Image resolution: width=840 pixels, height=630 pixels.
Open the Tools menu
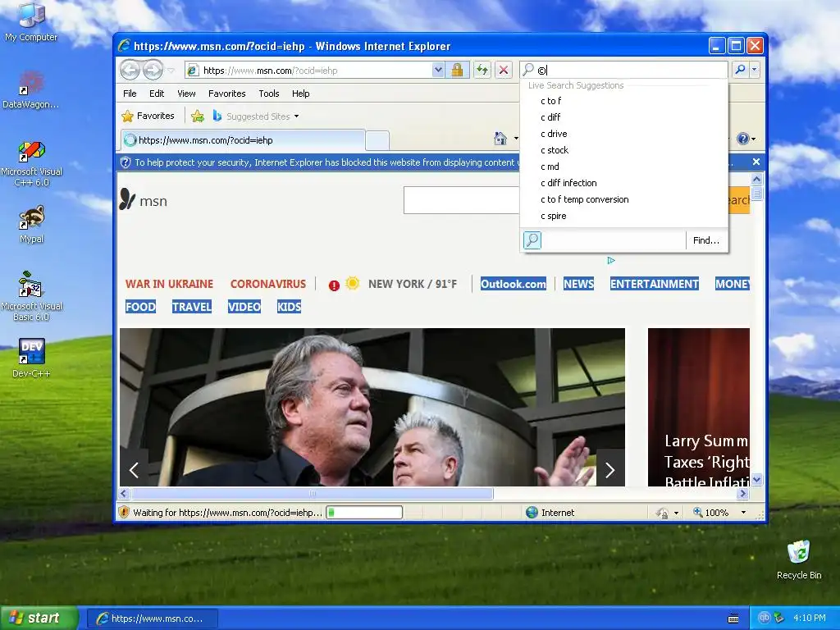pyautogui.click(x=268, y=94)
